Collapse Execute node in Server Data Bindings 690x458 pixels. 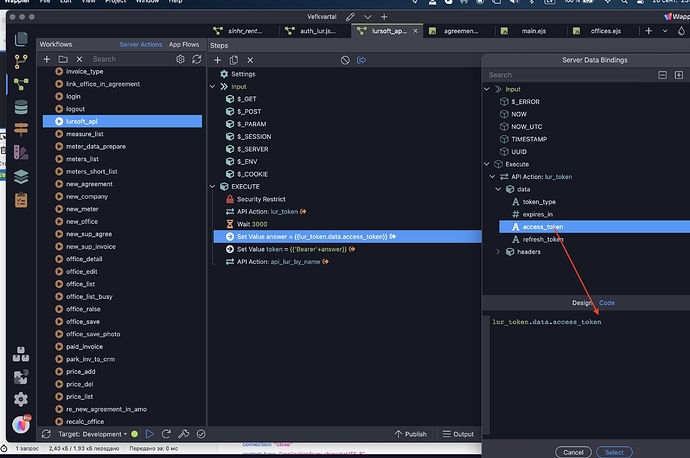487,164
